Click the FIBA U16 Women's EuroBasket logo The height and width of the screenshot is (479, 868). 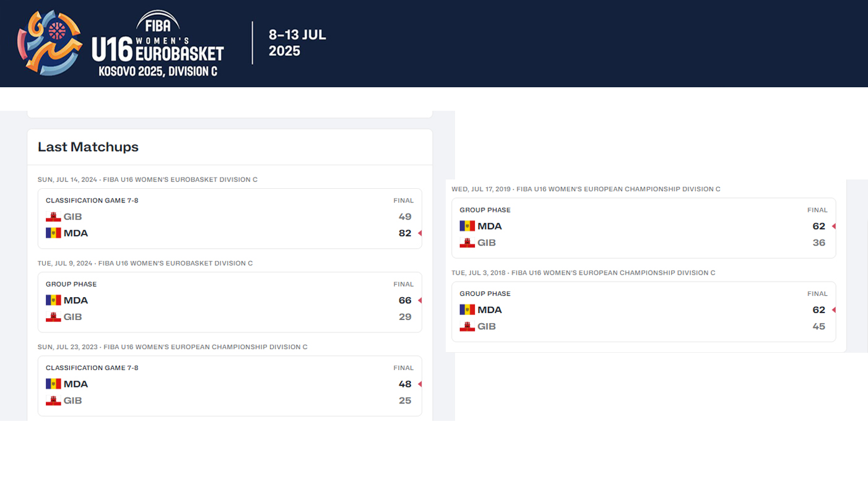121,43
